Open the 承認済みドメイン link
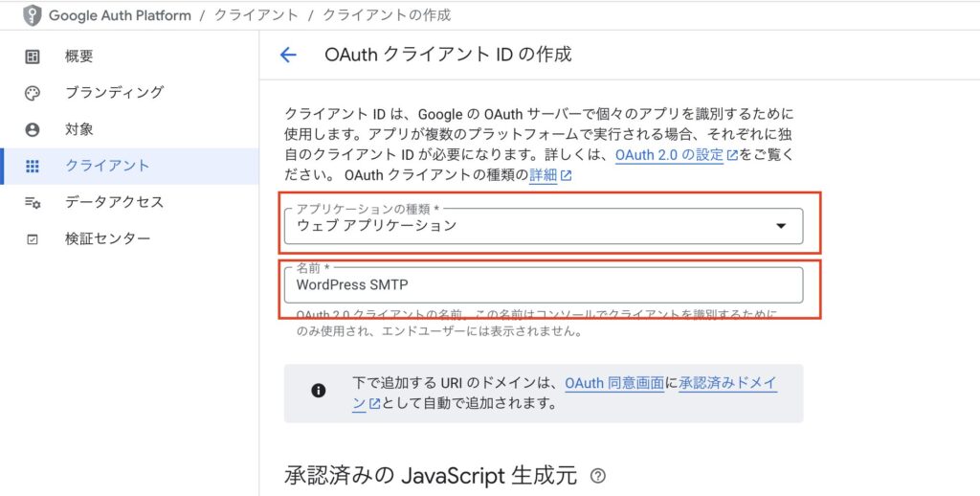Viewport: 980px width, 496px height. [727, 383]
